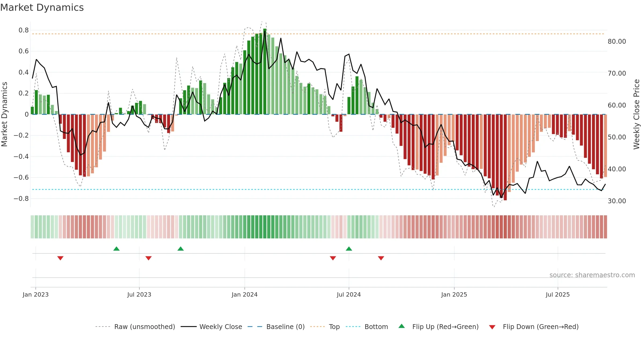Click the Jul 2025 x-axis label
The width and height of the screenshot is (644, 362).
(558, 294)
